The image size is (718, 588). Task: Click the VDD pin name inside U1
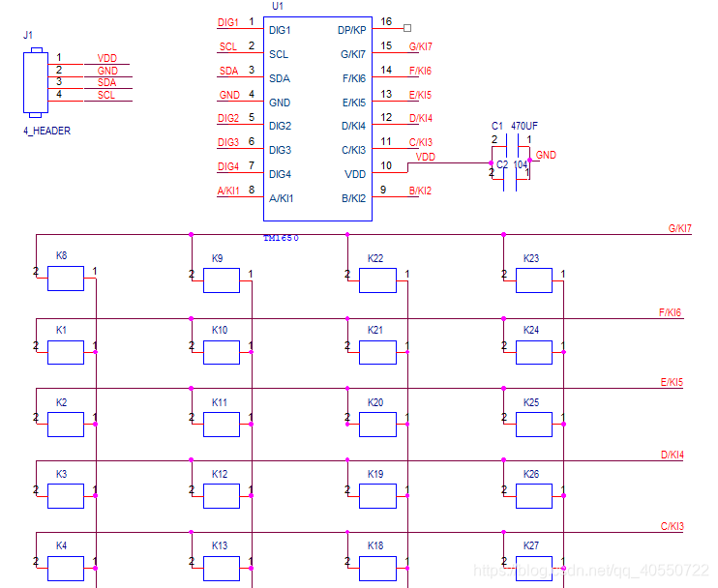(x=355, y=174)
